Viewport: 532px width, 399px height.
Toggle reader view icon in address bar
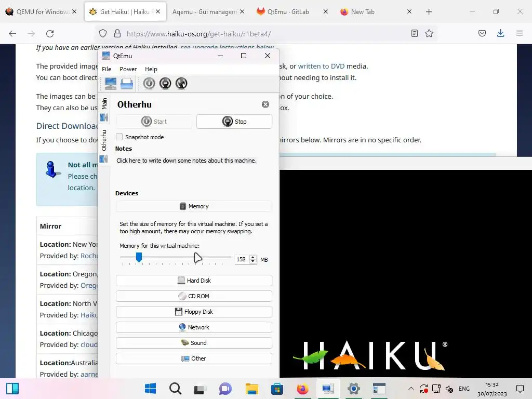point(414,33)
